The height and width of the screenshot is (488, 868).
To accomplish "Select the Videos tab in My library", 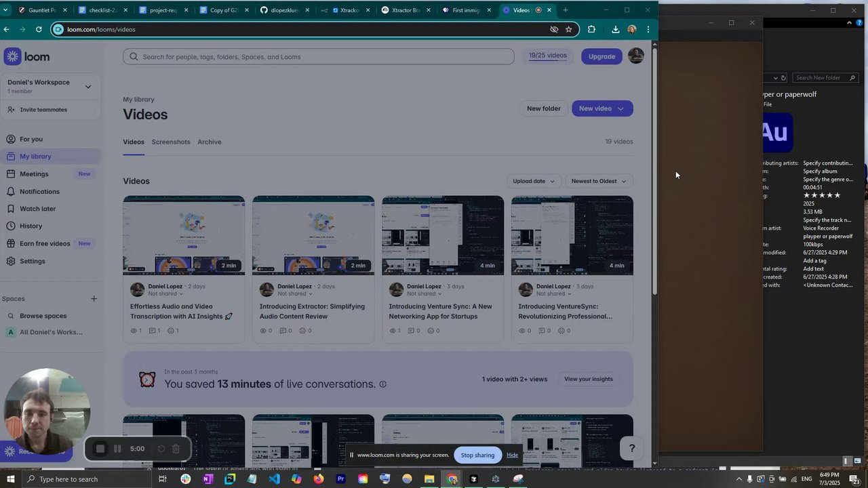I will pos(134,142).
